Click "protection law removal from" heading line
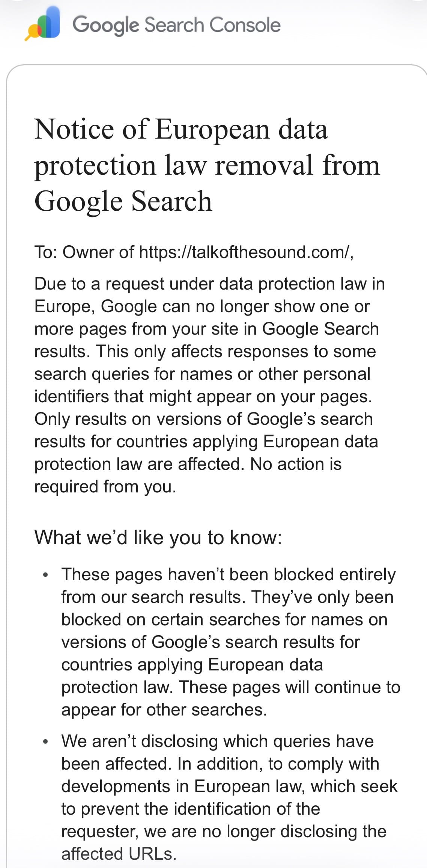Viewport: 427px width, 868px height. pos(207,165)
